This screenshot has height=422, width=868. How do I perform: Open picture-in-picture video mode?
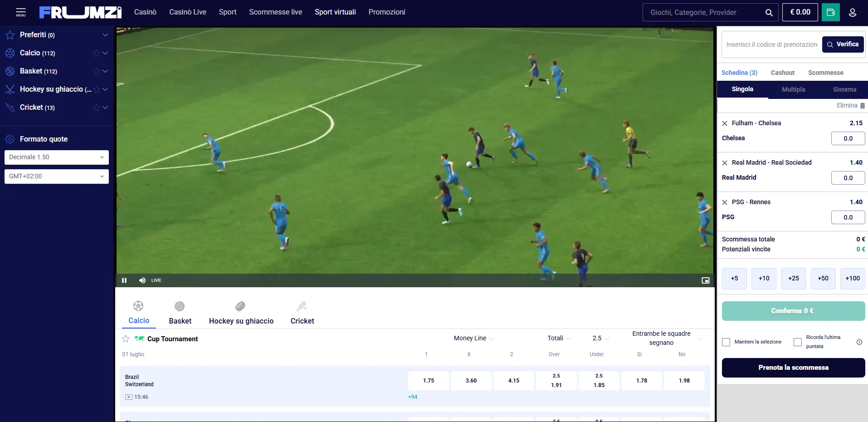[705, 280]
